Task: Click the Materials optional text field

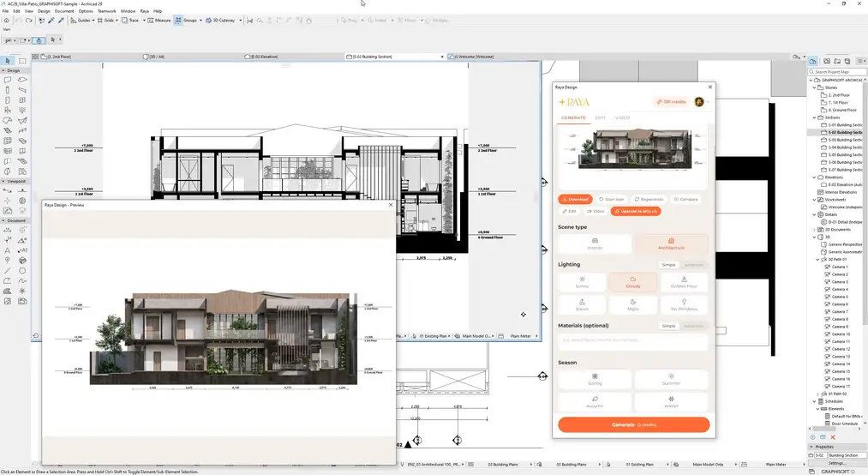Action: coord(633,341)
